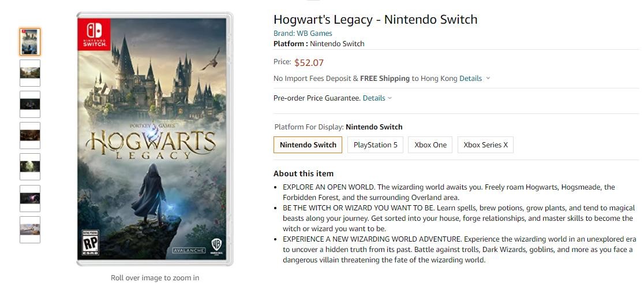Switch platform to PlayStation 5
The width and height of the screenshot is (644, 289).
point(375,145)
